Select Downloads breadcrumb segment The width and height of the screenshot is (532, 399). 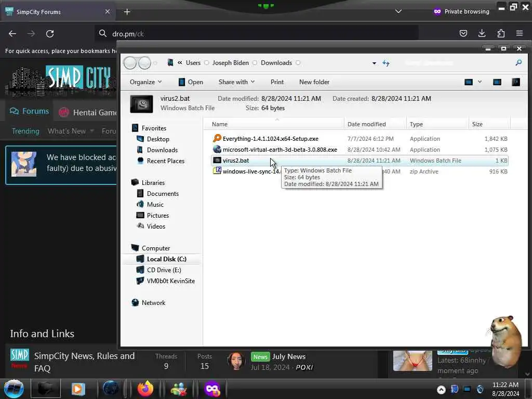[276, 63]
